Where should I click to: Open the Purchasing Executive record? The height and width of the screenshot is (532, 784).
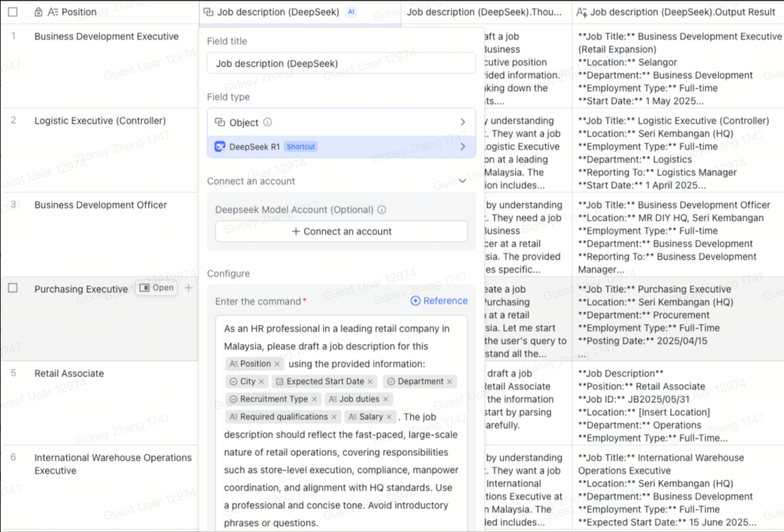pos(157,288)
